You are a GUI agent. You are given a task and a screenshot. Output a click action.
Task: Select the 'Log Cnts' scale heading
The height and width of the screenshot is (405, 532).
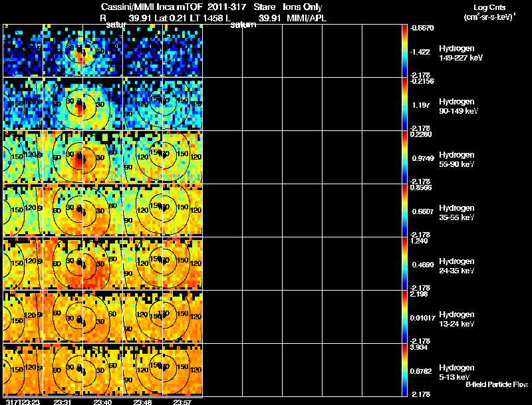click(x=489, y=7)
